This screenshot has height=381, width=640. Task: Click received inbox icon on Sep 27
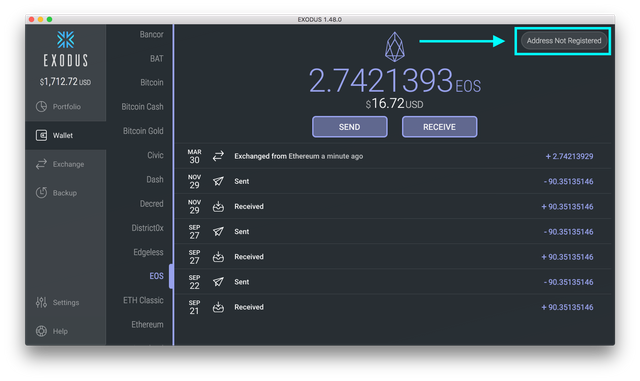218,257
